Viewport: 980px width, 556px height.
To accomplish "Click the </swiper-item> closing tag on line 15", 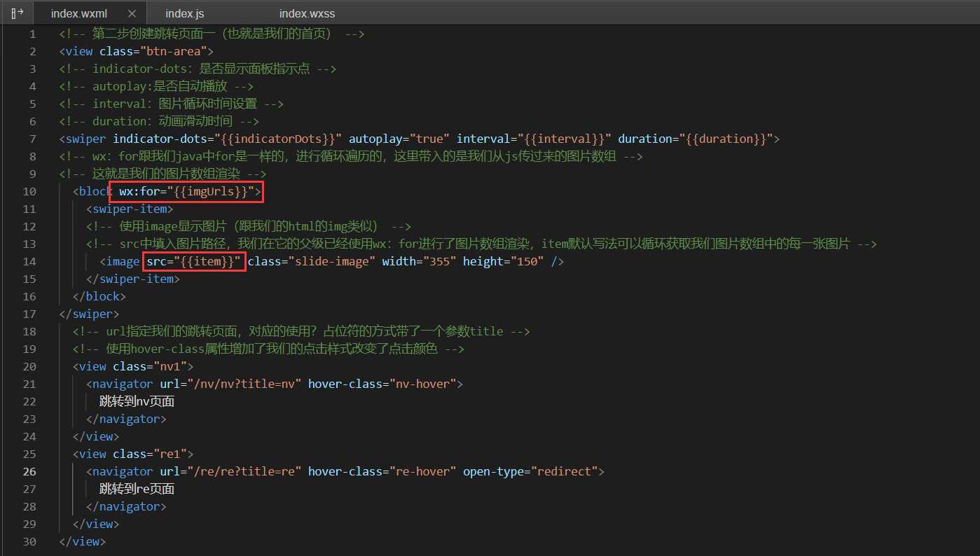I will point(133,279).
